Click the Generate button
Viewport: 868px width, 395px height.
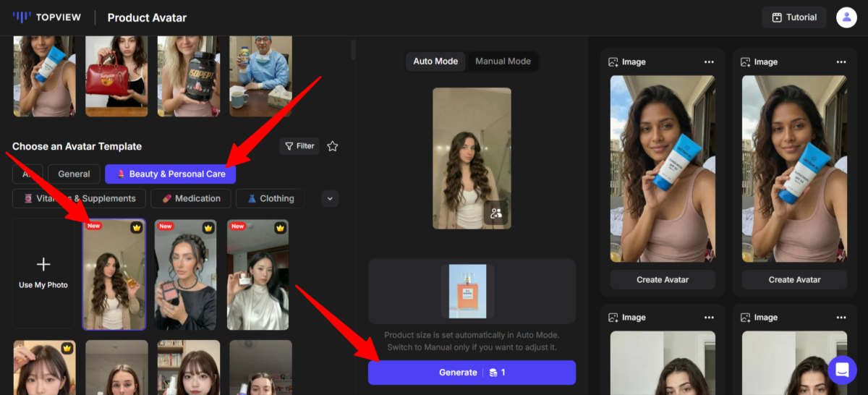[x=472, y=373]
